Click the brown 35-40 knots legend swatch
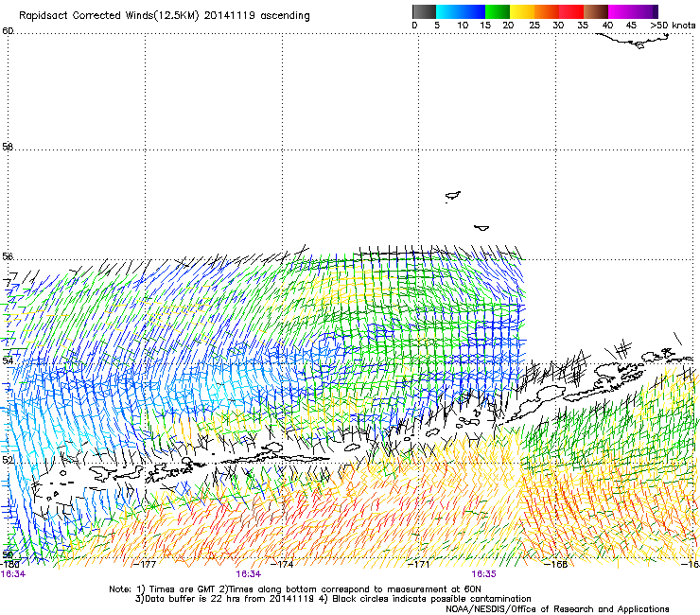The width and height of the screenshot is (700, 615). pos(596,11)
